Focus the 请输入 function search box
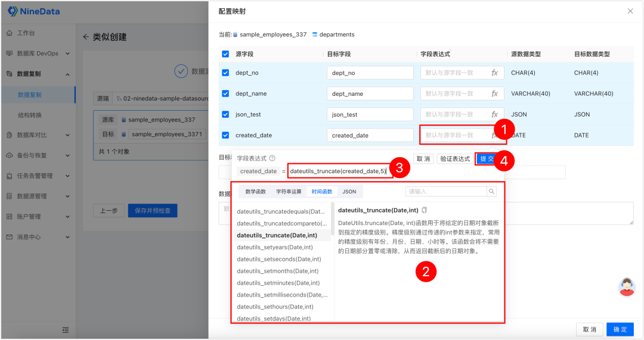The width and height of the screenshot is (644, 340). pos(446,192)
